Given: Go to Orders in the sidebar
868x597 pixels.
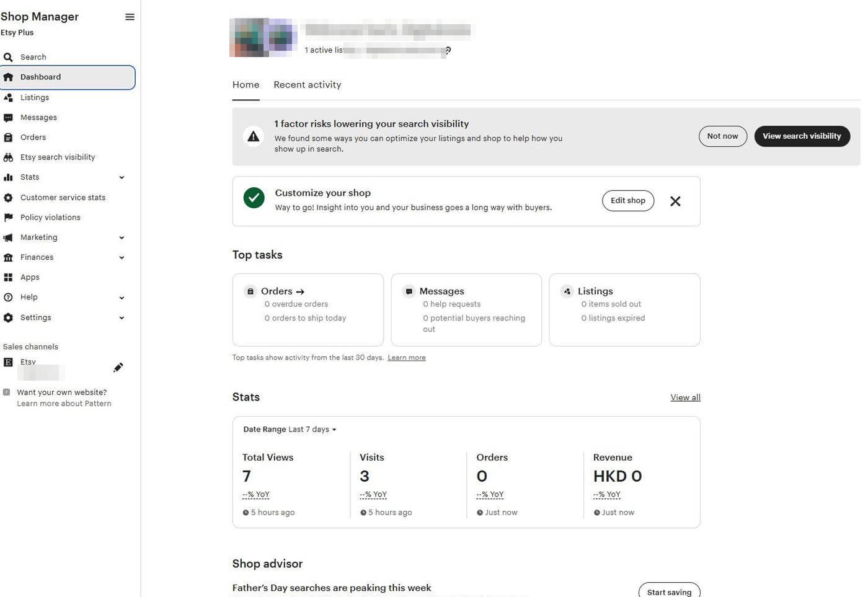Looking at the screenshot, I should (33, 137).
